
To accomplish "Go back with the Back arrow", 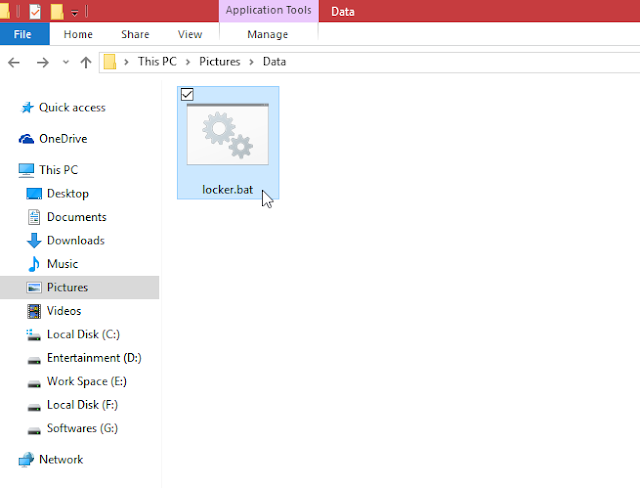I will tap(14, 62).
